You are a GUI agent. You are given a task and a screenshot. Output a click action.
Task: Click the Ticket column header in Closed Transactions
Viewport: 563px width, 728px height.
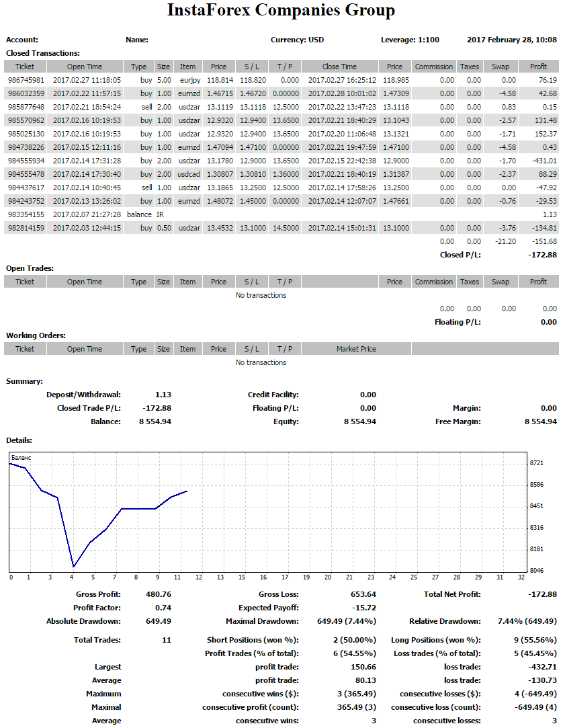pyautogui.click(x=25, y=67)
